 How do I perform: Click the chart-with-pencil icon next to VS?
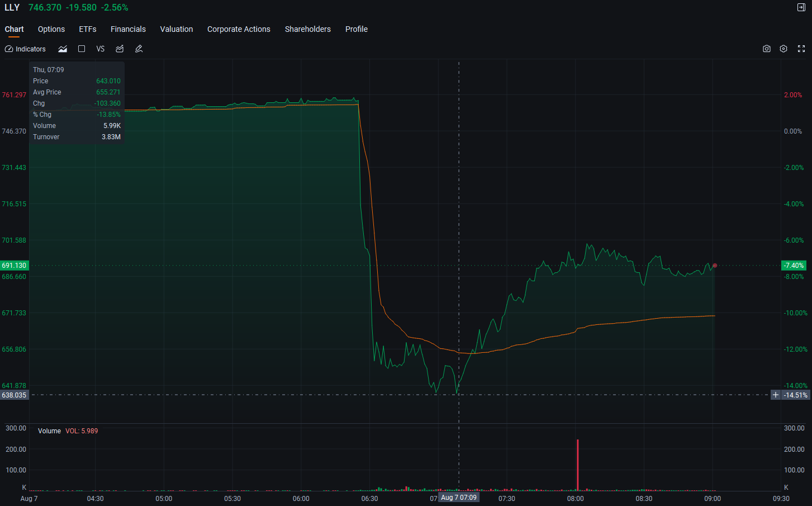coord(120,49)
